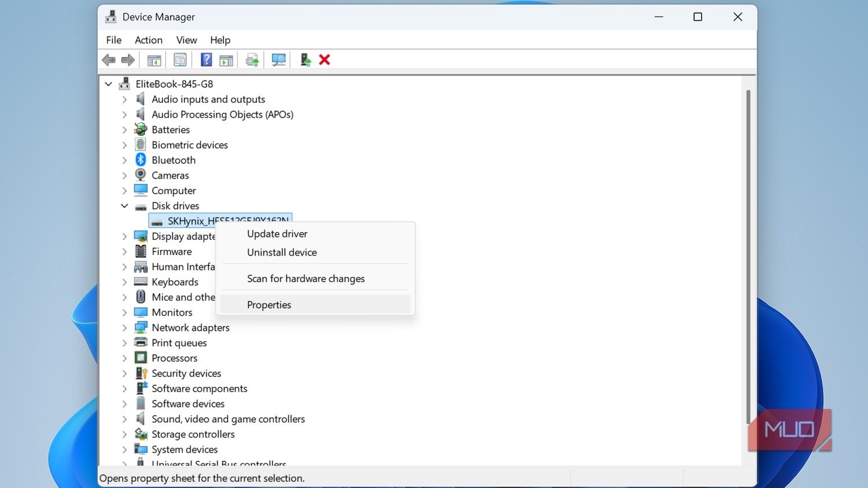This screenshot has width=868, height=488.
Task: Choose Scan for hardware changes menu entry
Action: pyautogui.click(x=315, y=278)
